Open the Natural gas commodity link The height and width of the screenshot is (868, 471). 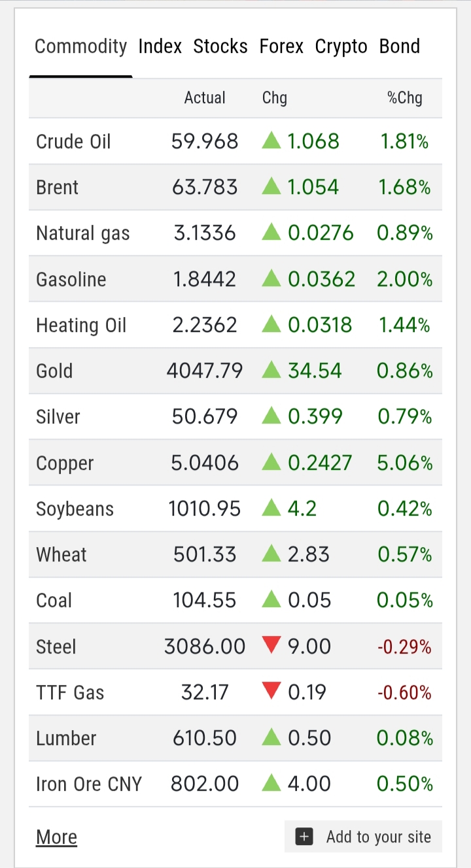coord(83,233)
